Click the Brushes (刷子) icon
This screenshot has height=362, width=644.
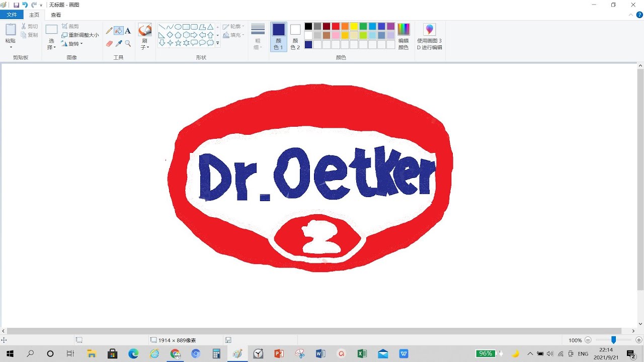pyautogui.click(x=145, y=30)
